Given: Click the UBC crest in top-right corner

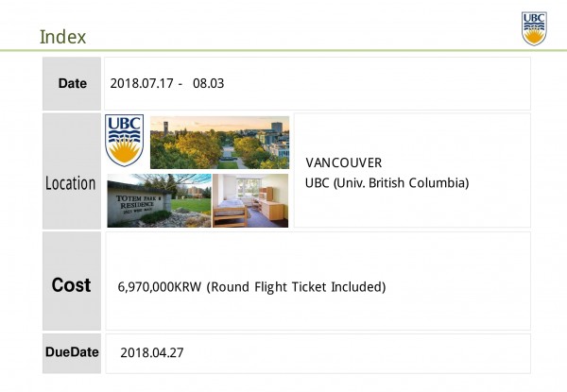Looking at the screenshot, I should tap(534, 28).
